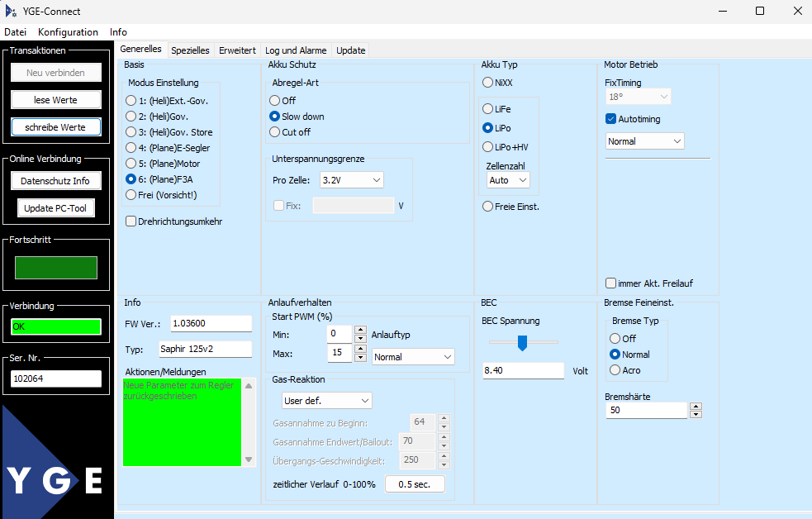The width and height of the screenshot is (812, 519).
Task: Open the Datei menu
Action: click(15, 32)
